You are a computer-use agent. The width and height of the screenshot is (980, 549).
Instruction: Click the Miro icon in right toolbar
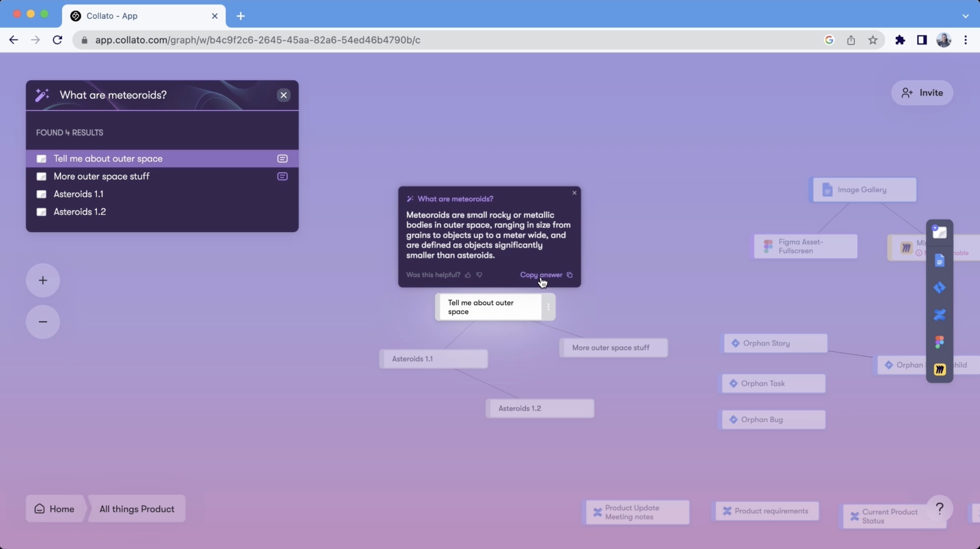point(939,369)
